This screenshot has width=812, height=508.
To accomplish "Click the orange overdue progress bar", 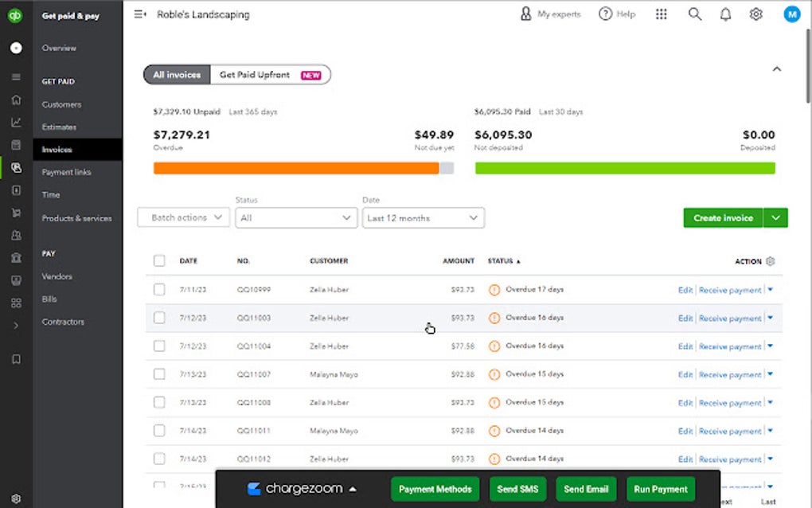I will (x=296, y=168).
